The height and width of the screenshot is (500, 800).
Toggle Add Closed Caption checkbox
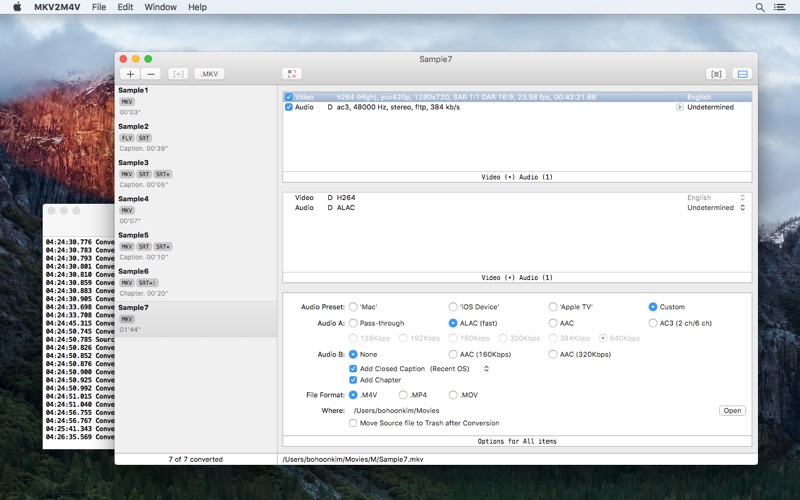(x=353, y=368)
